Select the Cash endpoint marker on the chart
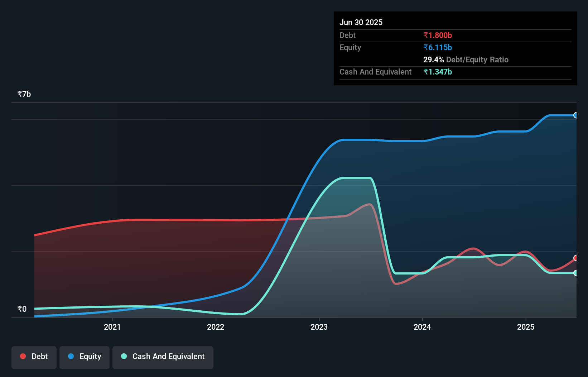Image resolution: width=588 pixels, height=377 pixels. pyautogui.click(x=575, y=273)
